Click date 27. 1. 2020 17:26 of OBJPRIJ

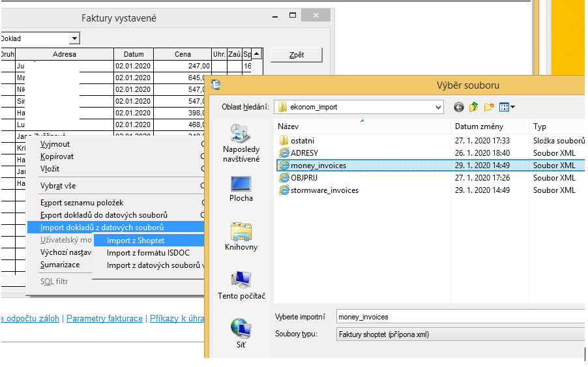pos(482,178)
